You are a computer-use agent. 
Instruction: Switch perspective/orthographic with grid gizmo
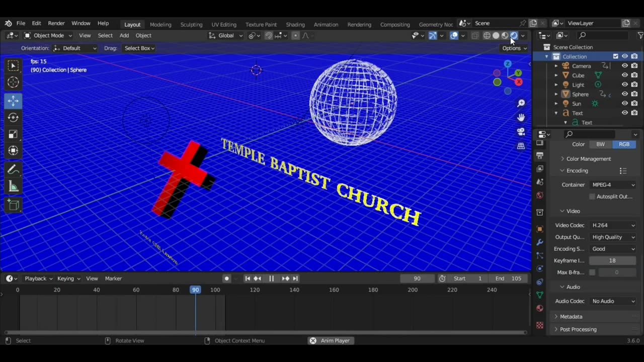point(521,146)
